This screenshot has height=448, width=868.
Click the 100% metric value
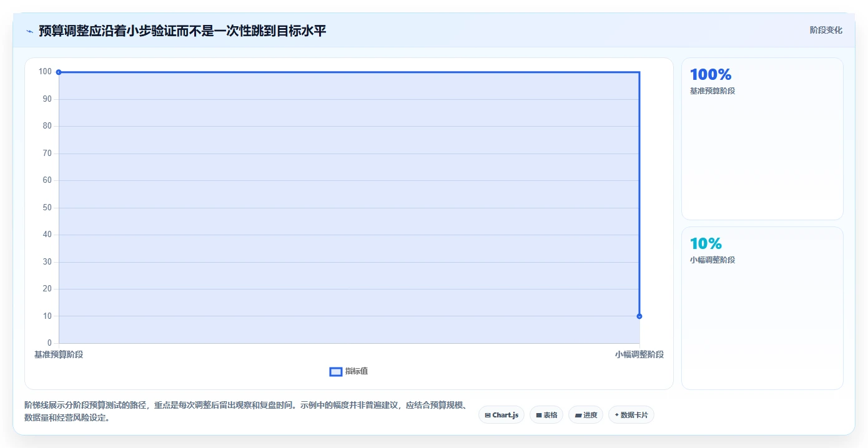pyautogui.click(x=711, y=75)
